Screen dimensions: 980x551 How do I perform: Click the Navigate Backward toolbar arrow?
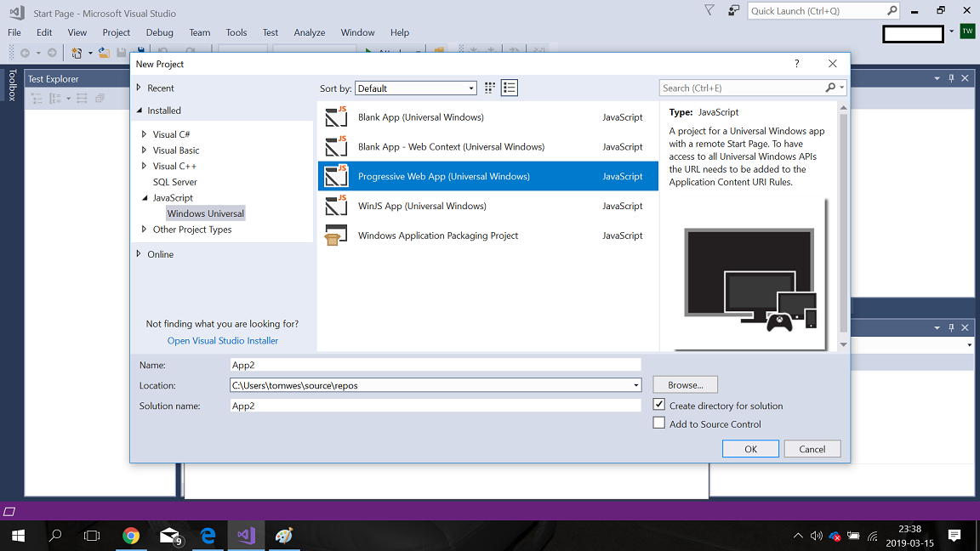click(25, 53)
